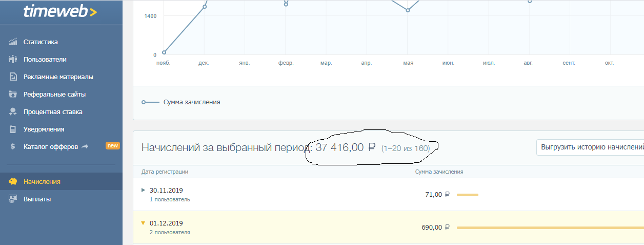Click the мар. axis label
Screen dimensions: 644x245
(326, 63)
